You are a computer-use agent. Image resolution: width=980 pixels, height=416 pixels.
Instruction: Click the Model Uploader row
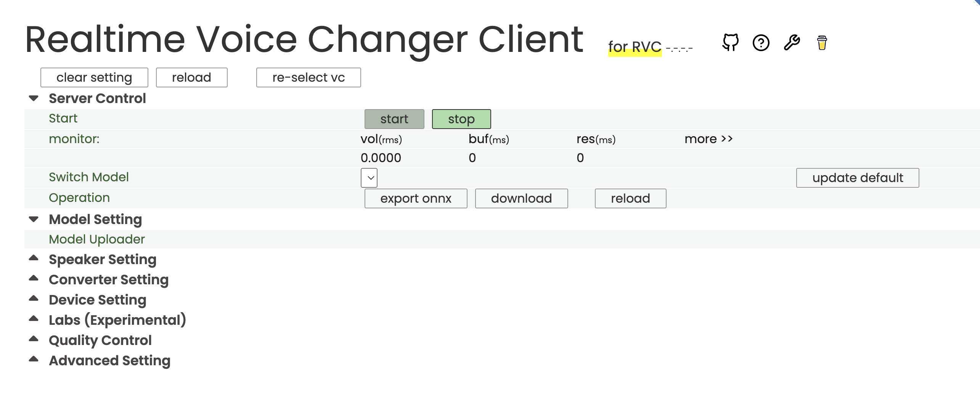click(x=96, y=239)
